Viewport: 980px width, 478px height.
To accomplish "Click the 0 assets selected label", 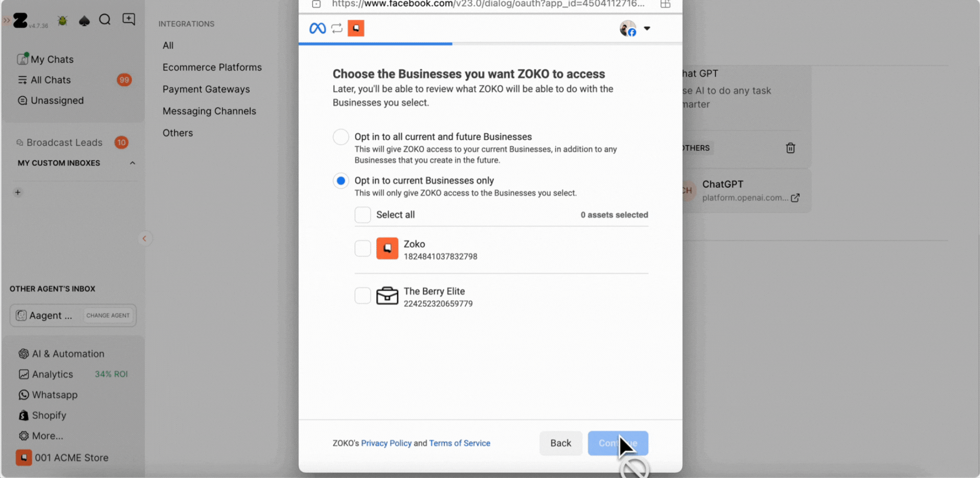I will [x=614, y=215].
